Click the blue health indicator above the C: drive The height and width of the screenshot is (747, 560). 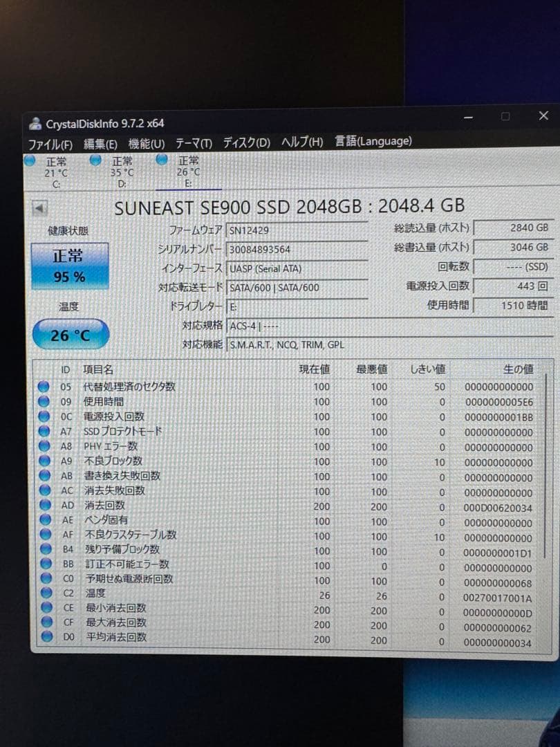tap(30, 160)
